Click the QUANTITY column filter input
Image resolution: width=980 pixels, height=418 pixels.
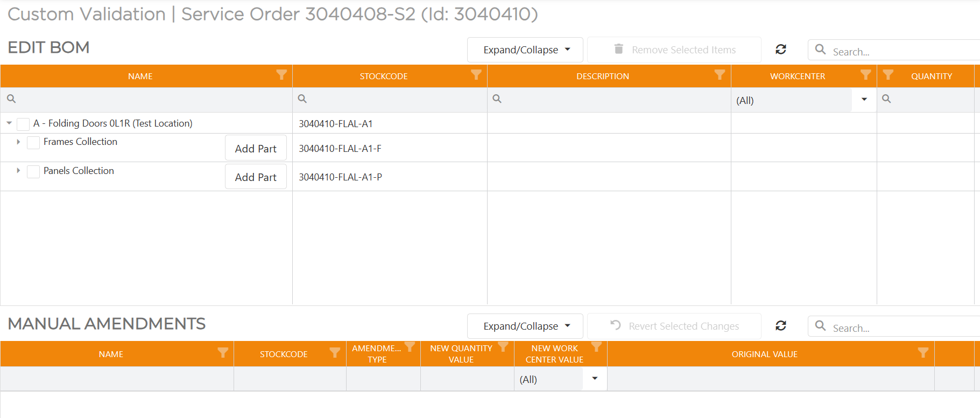pos(926,100)
